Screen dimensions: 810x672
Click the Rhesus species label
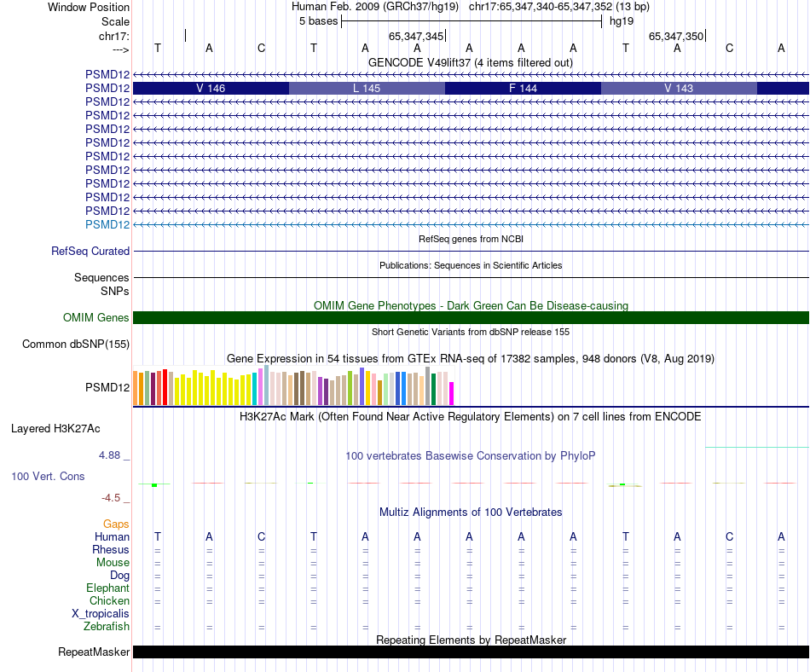pyautogui.click(x=111, y=549)
